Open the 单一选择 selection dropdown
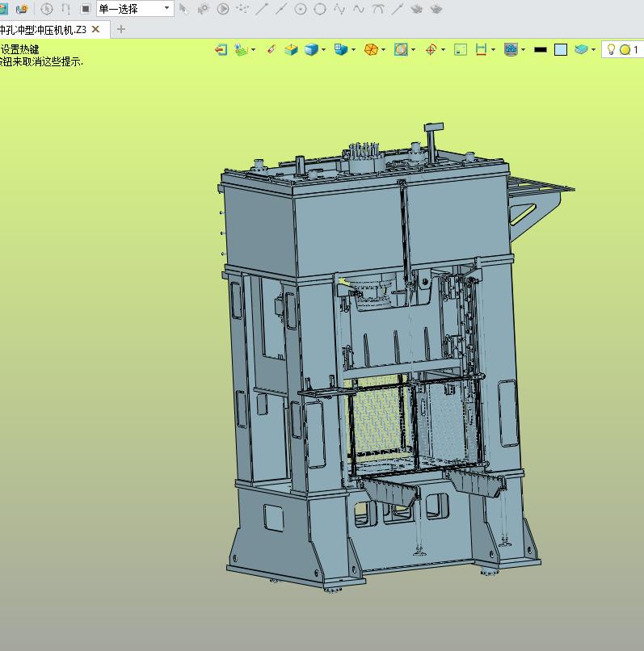Image resolution: width=644 pixels, height=651 pixels. pos(135,9)
